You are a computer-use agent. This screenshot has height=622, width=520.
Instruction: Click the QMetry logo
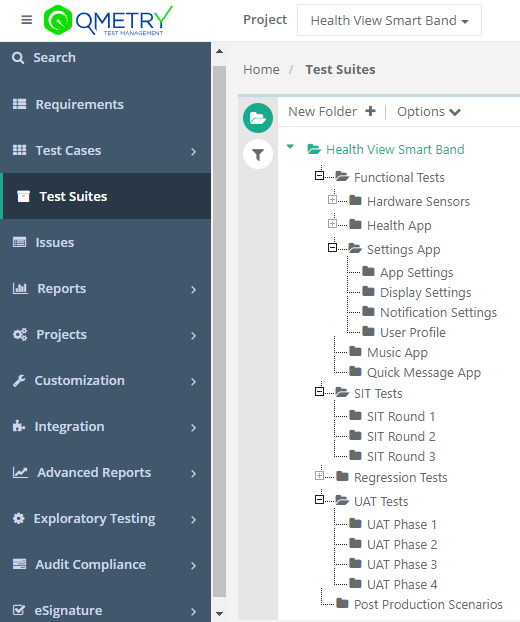pyautogui.click(x=108, y=20)
